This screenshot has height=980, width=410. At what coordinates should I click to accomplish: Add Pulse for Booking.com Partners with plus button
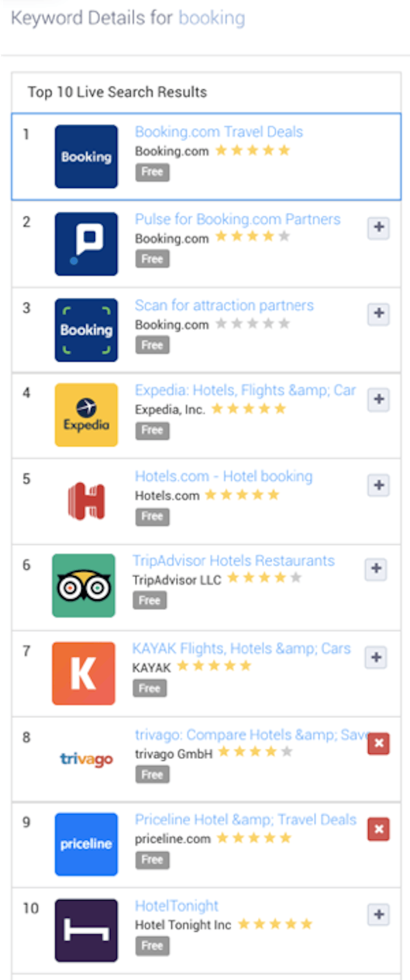pyautogui.click(x=379, y=228)
